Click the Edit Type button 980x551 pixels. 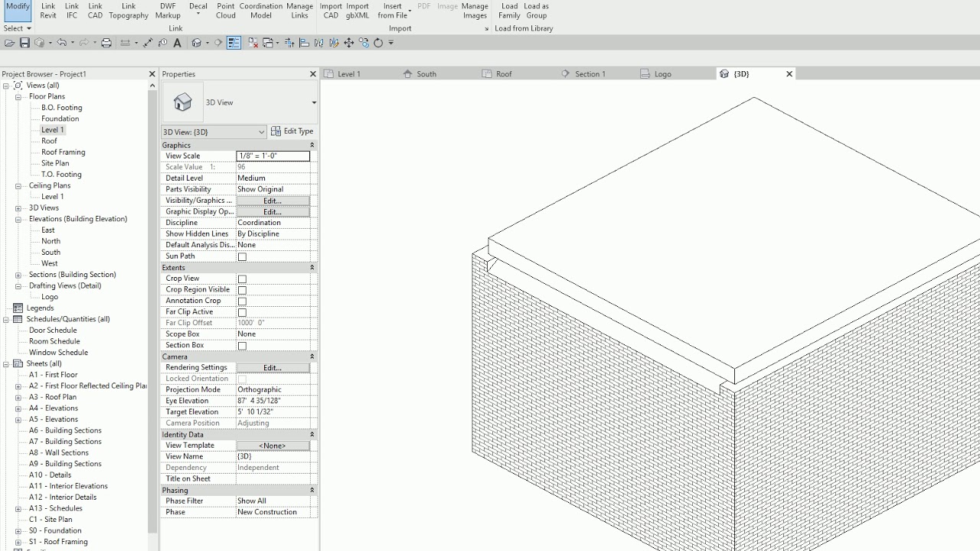click(x=292, y=132)
